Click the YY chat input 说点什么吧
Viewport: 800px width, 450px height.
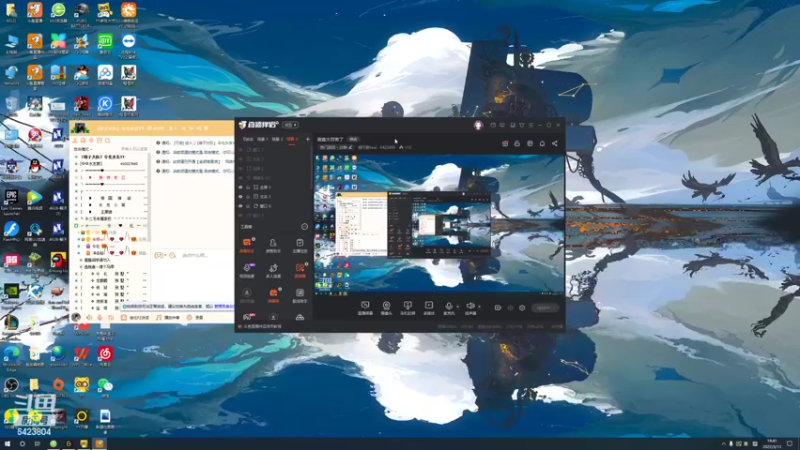coord(195,255)
